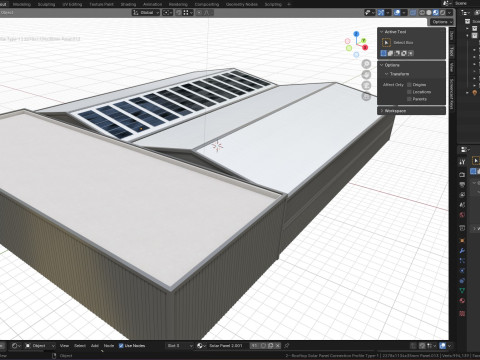This screenshot has height=360, width=480.
Task: Switch to Modeling workspace tab
Action: click(22, 4)
